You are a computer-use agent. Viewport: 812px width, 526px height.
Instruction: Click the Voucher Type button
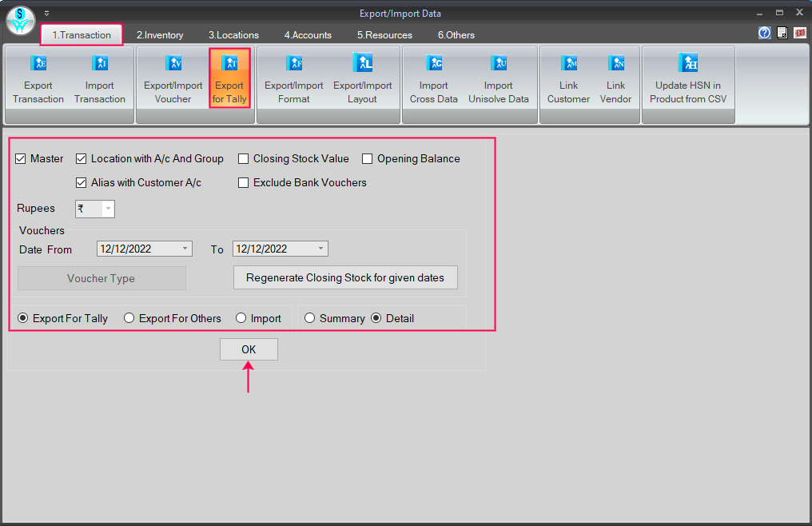101,278
